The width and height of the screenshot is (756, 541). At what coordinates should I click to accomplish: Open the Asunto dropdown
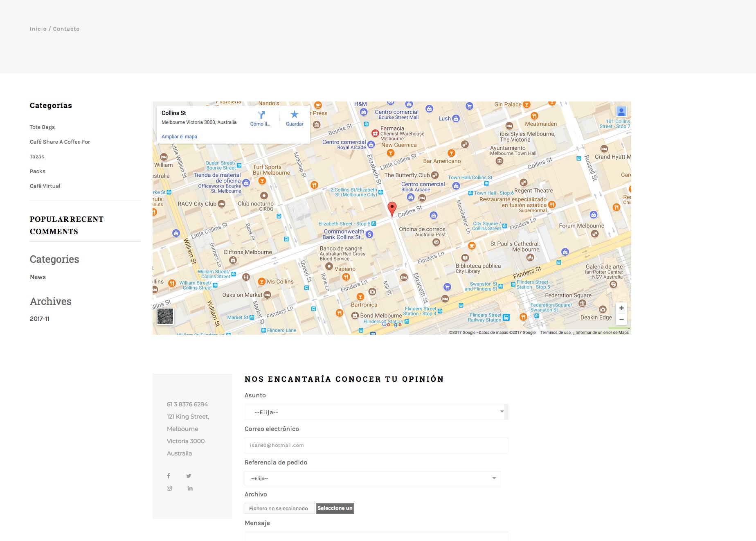click(x=376, y=412)
